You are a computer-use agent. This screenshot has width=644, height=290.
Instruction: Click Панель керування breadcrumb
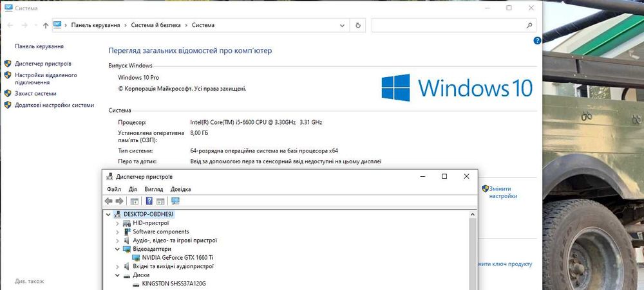pyautogui.click(x=96, y=26)
